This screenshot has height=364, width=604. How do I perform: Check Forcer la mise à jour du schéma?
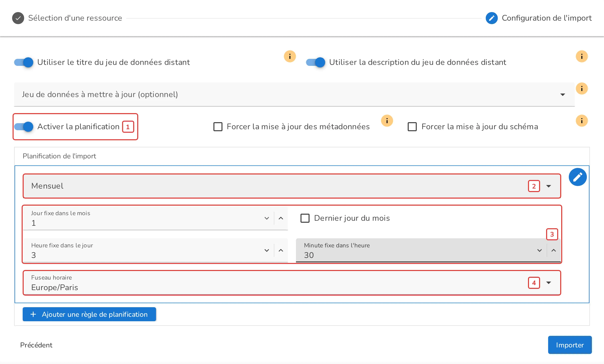tap(412, 126)
